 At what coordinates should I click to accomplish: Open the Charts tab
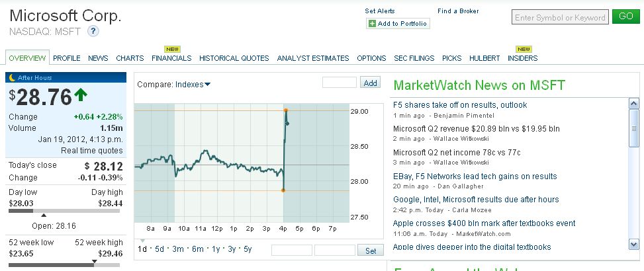pos(130,58)
